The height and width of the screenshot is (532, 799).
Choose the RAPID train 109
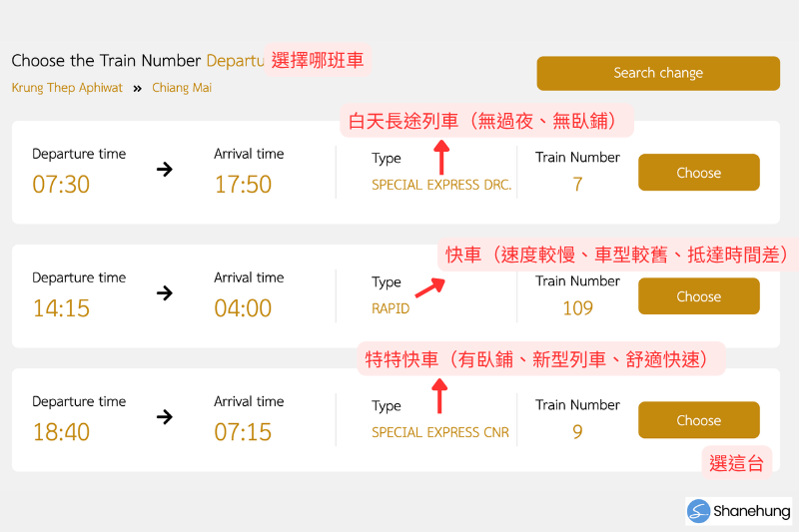pyautogui.click(x=698, y=296)
